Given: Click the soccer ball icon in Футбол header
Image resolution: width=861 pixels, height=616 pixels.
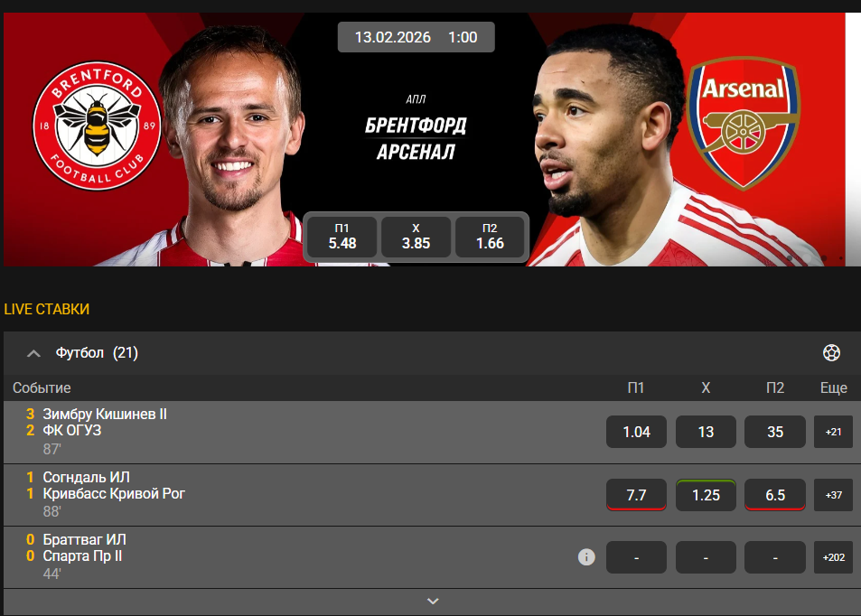Looking at the screenshot, I should [831, 352].
